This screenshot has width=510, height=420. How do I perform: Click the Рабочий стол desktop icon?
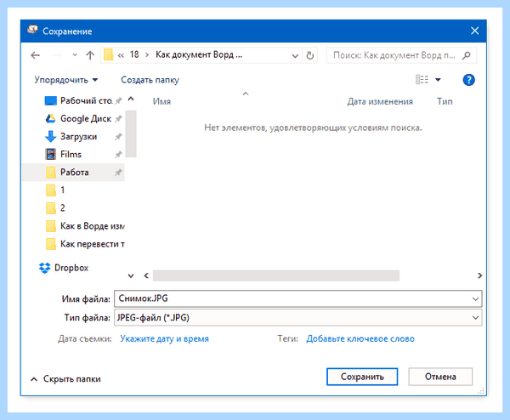pyautogui.click(x=50, y=101)
